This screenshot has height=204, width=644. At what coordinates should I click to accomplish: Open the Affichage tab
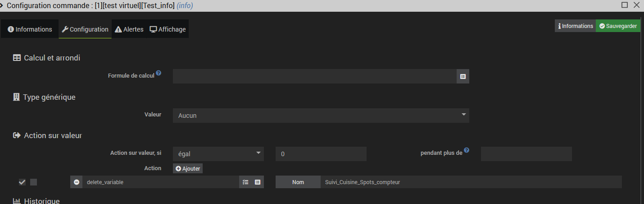168,29
